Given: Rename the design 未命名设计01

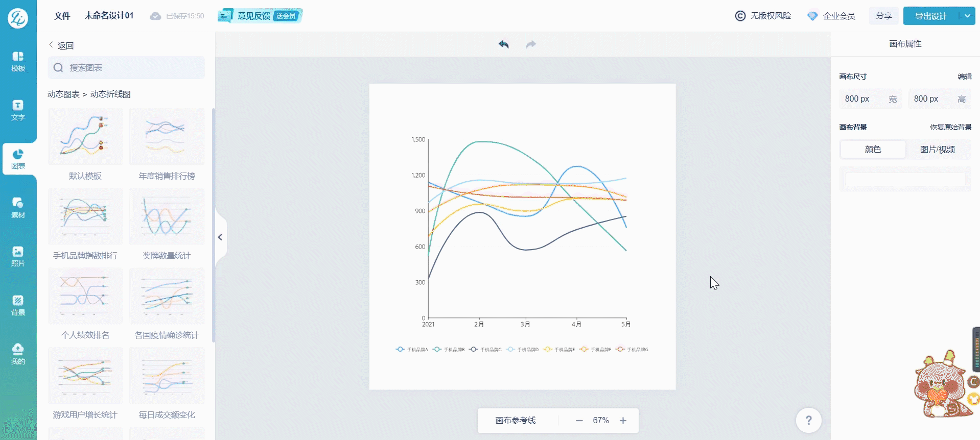Looking at the screenshot, I should tap(109, 16).
